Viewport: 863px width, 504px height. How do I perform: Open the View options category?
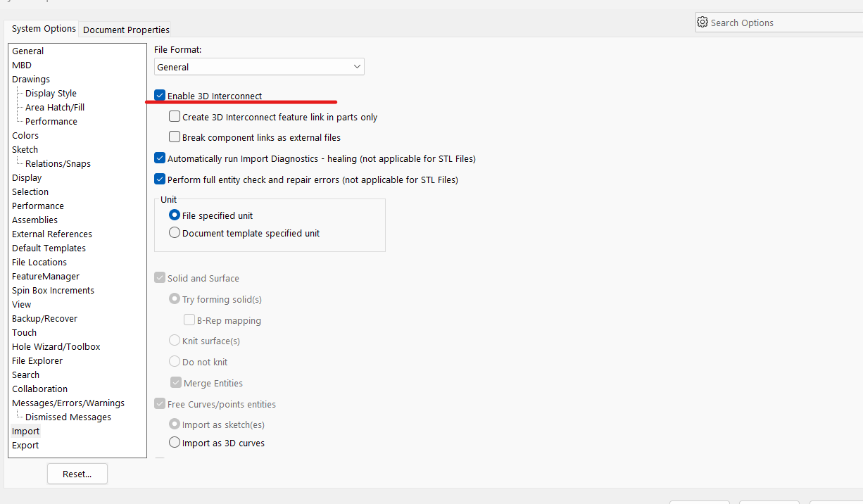[x=22, y=304]
